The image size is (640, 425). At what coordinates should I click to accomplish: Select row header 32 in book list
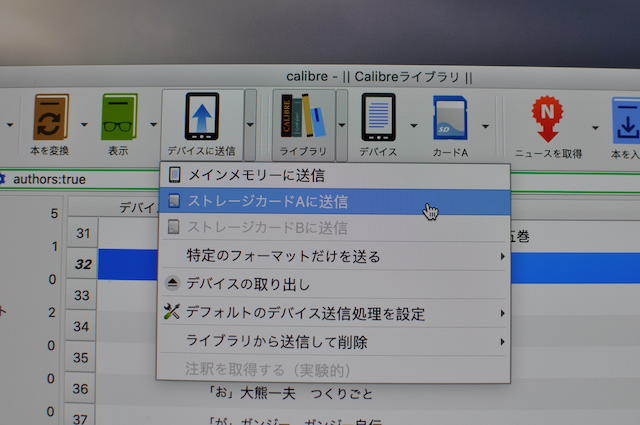82,264
